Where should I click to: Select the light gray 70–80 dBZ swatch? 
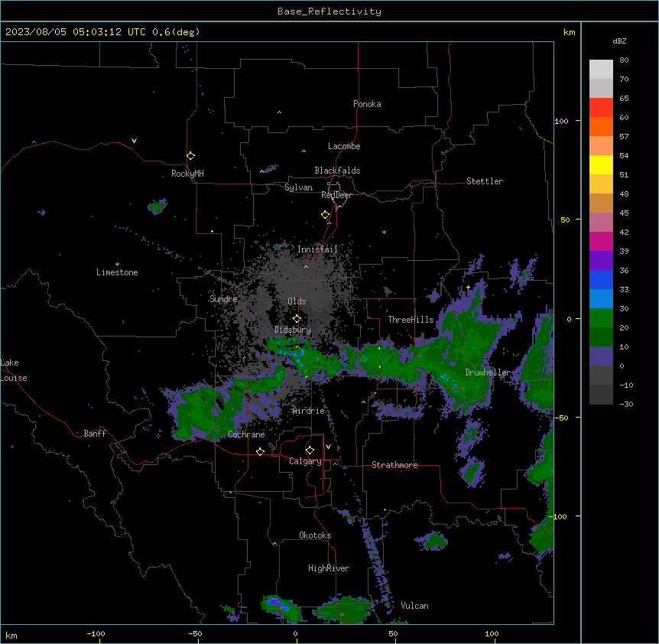pos(601,69)
